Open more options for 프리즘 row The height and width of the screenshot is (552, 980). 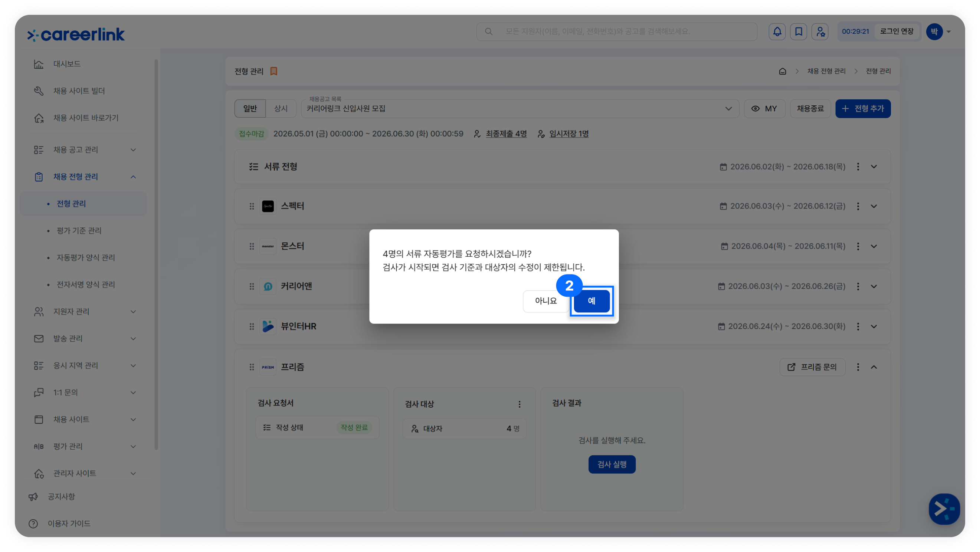point(858,367)
